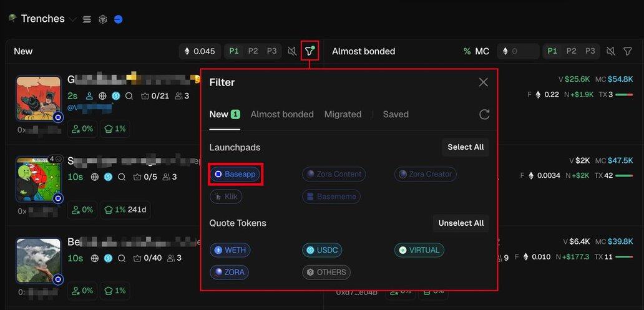This screenshot has height=310, width=644.
Task: Select the blue Base chain icon
Action: (x=118, y=19)
